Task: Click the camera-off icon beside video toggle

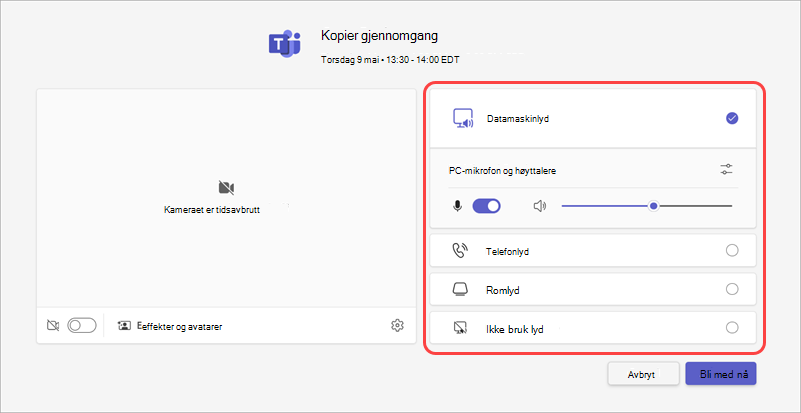Action: 53,325
